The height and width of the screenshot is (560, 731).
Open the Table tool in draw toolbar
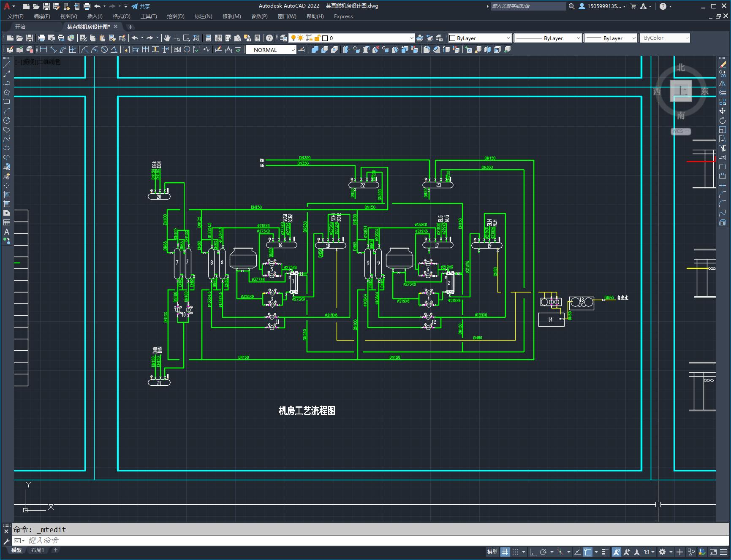[7, 222]
